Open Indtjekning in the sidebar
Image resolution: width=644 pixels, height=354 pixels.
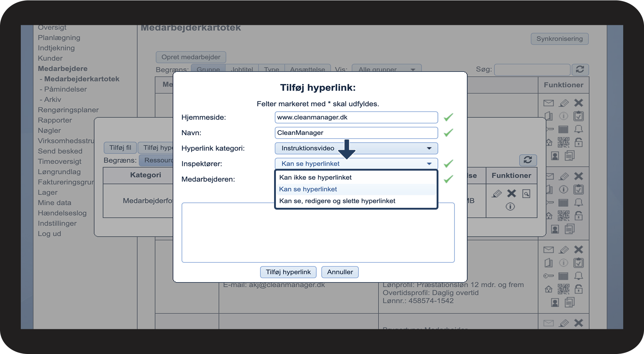pos(56,48)
